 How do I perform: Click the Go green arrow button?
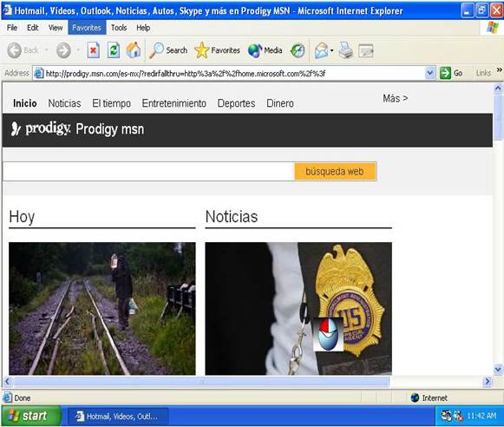[445, 73]
